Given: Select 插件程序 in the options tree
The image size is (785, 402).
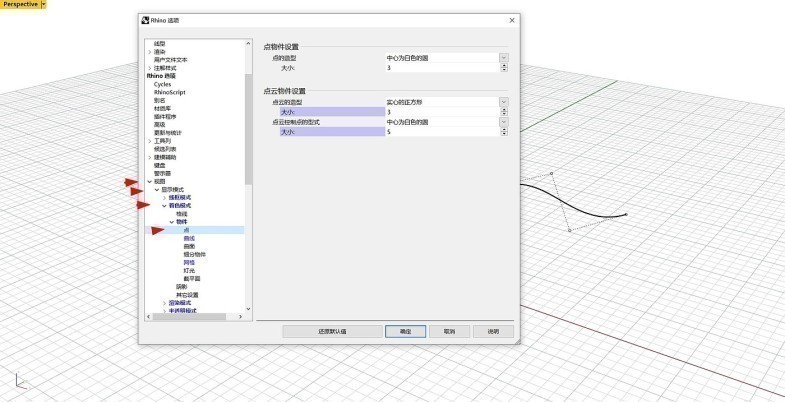Looking at the screenshot, I should [x=165, y=117].
